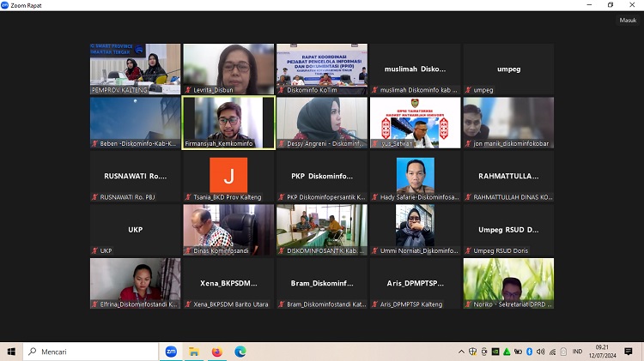Click the Masuk button
Viewport: 644px width, 361px height.
coord(628,20)
